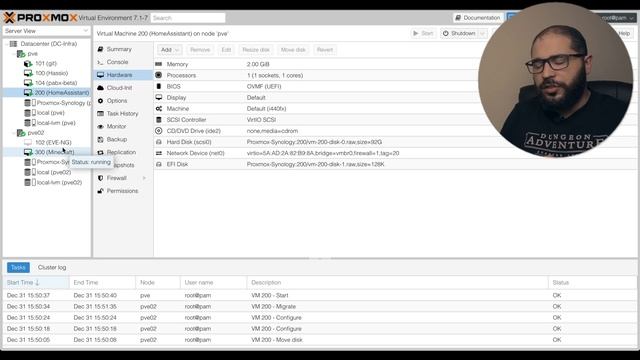Click the Memory row icon
640x360 pixels.
coord(159,64)
